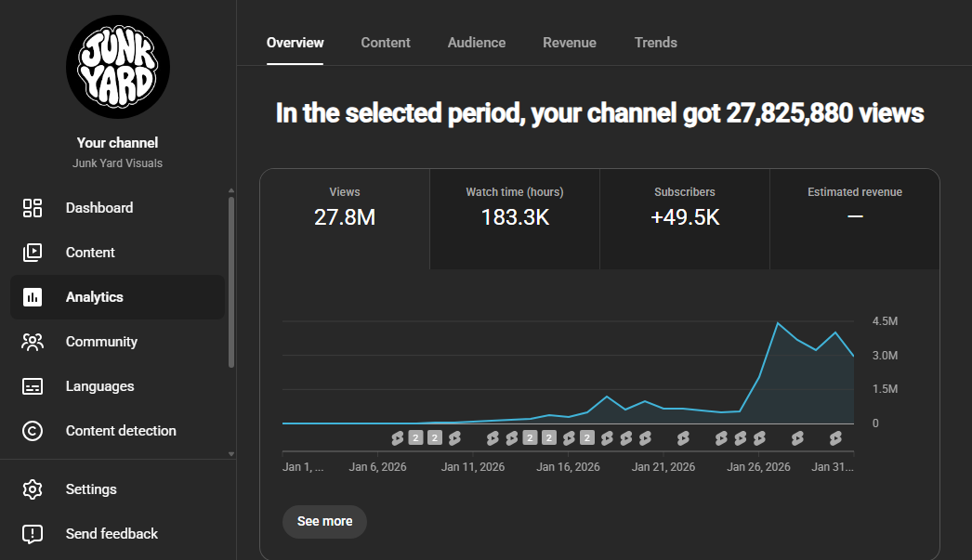
Task: Click the Languages subtitles icon
Action: tap(33, 386)
